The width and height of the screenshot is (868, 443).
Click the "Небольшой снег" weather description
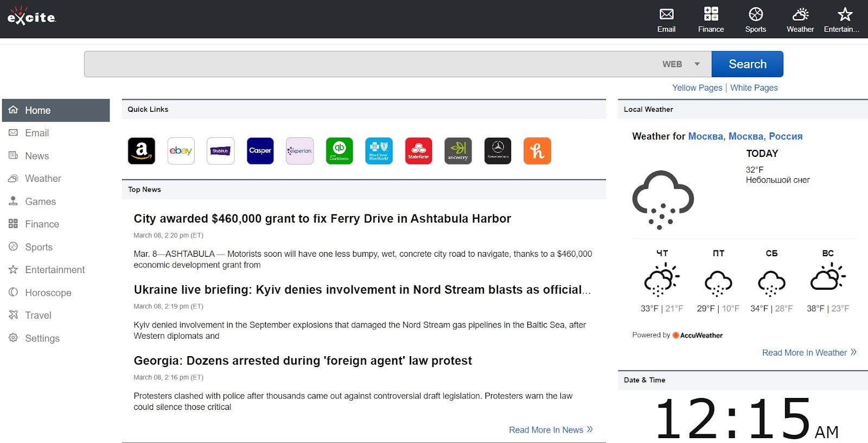click(x=777, y=180)
